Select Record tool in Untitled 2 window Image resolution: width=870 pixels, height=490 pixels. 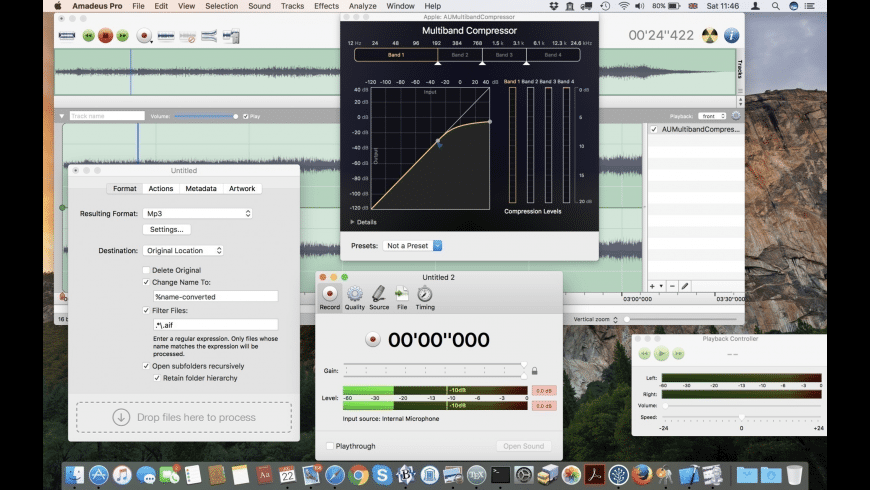pos(330,298)
